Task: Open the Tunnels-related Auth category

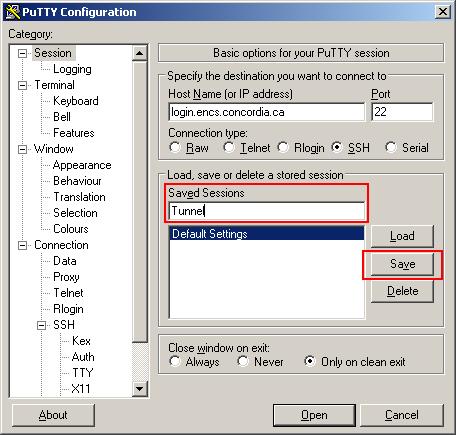Action: pos(83,357)
